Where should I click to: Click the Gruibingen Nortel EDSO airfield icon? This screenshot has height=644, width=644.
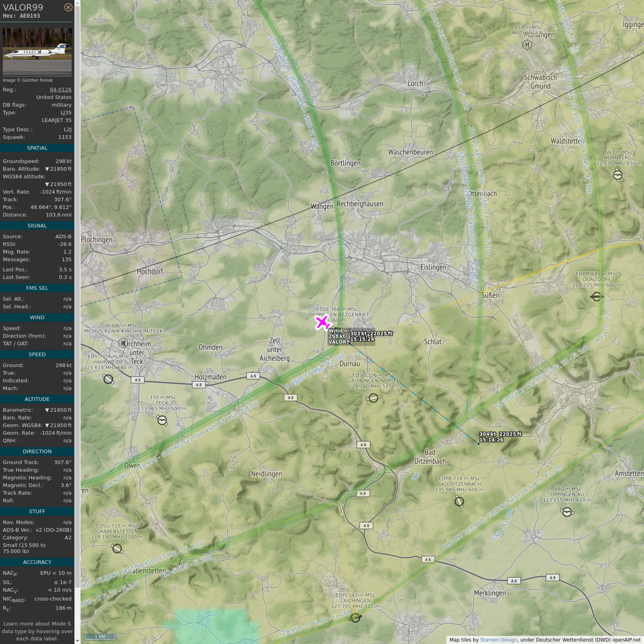(x=373, y=398)
